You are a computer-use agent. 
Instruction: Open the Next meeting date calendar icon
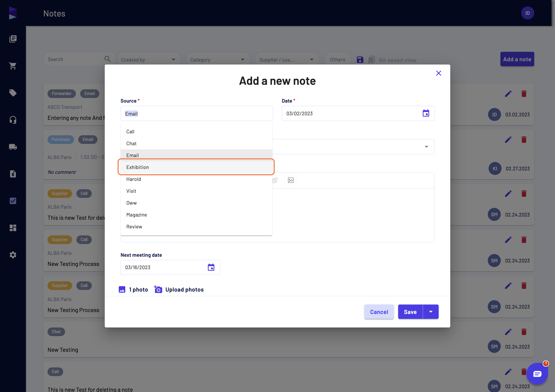coord(211,267)
